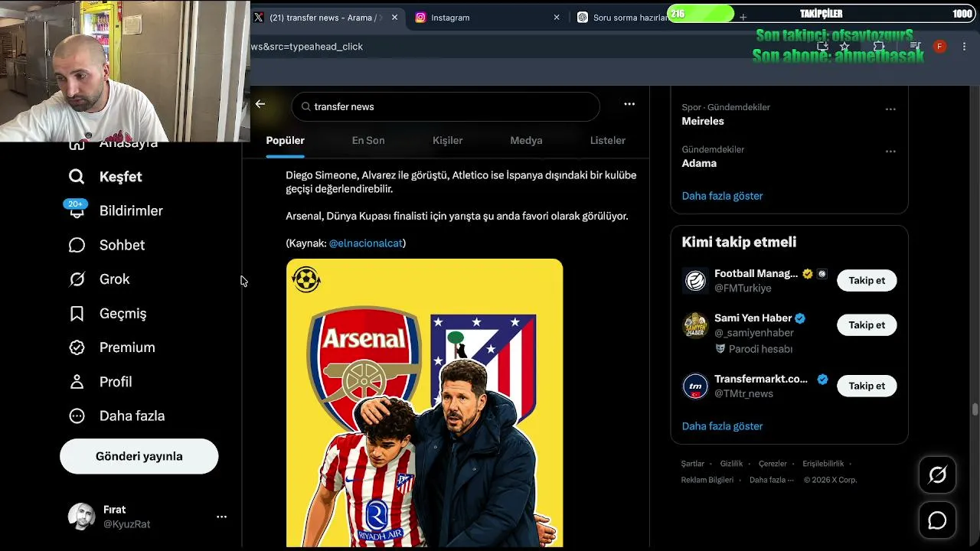980x551 pixels.
Task: Click the Gönderi yayınla button
Action: click(139, 456)
